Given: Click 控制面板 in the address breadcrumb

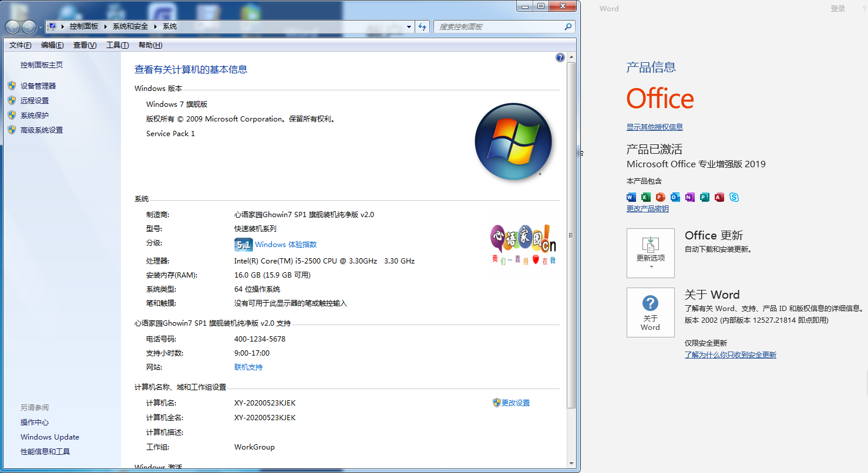Looking at the screenshot, I should pos(84,26).
